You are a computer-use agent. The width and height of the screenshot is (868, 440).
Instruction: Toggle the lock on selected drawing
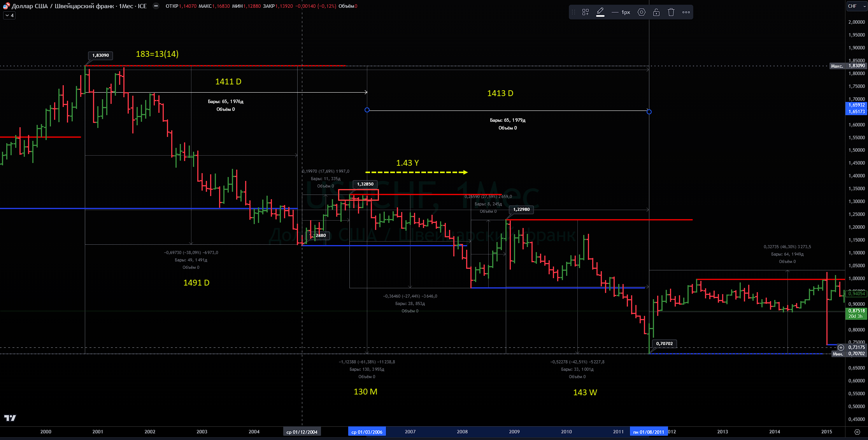point(656,12)
